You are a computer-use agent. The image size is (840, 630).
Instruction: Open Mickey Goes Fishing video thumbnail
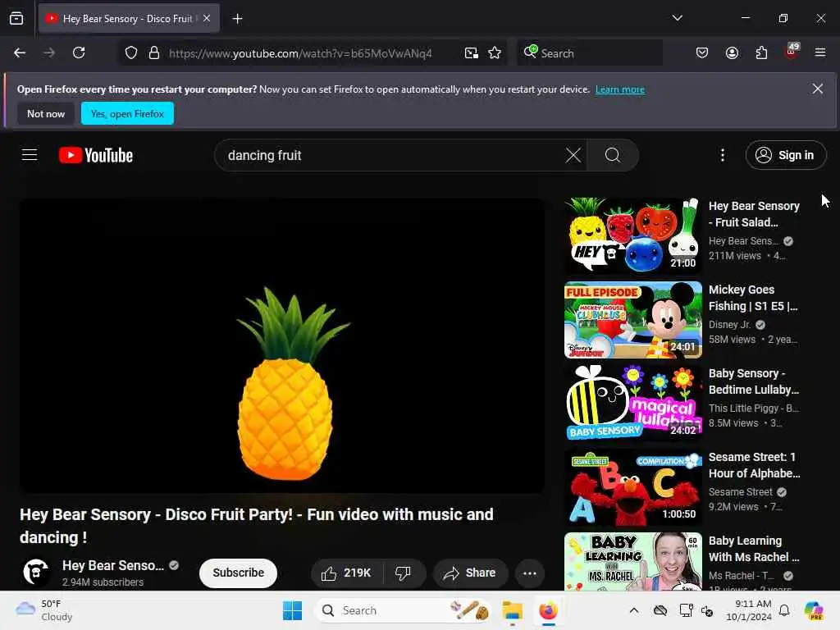(633, 320)
